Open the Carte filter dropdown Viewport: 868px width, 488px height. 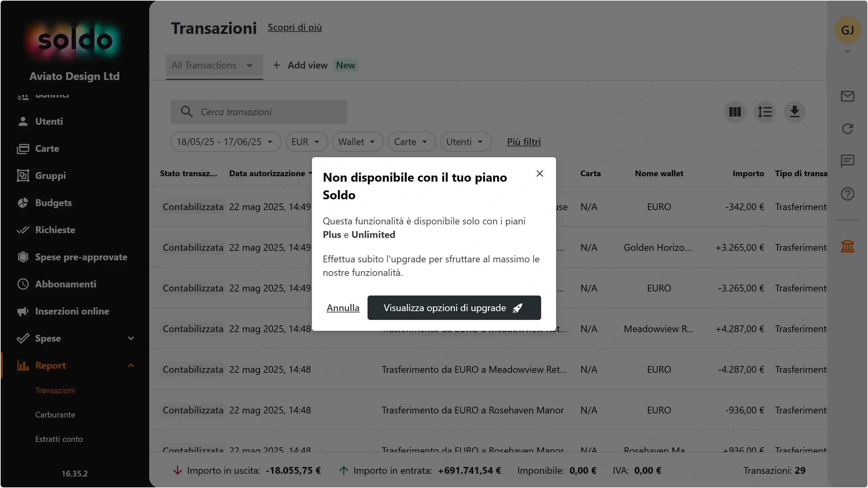pos(412,142)
